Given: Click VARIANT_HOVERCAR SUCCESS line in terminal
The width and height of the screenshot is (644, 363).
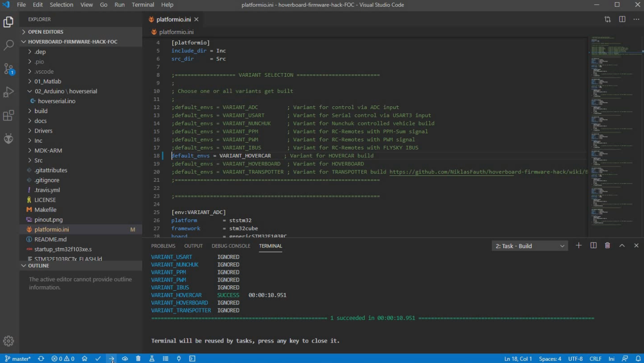Looking at the screenshot, I should (x=219, y=295).
